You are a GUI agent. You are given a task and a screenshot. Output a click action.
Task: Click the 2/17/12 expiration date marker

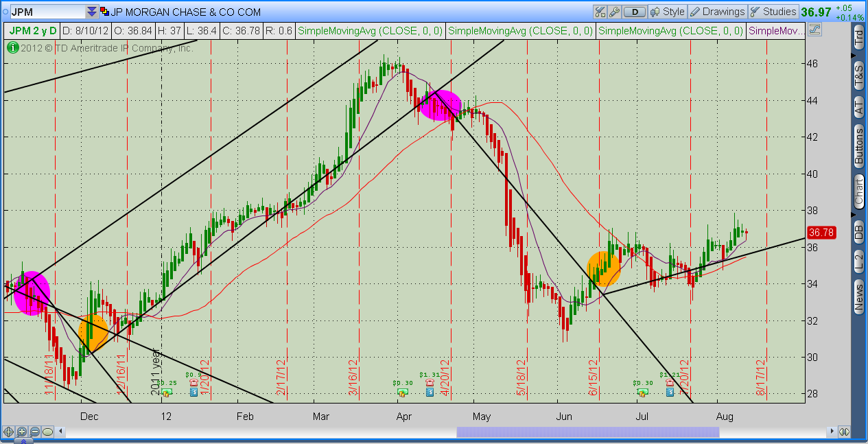[x=281, y=377]
